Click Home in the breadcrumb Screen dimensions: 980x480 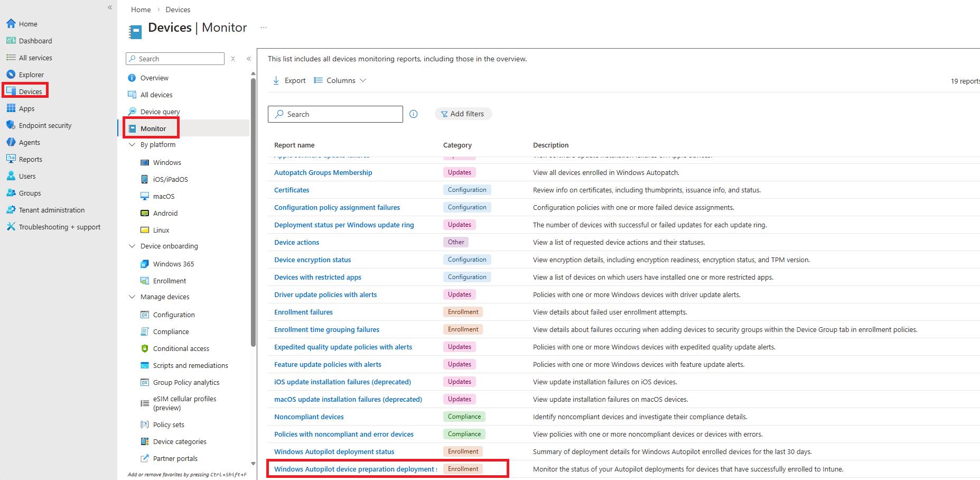click(x=141, y=10)
